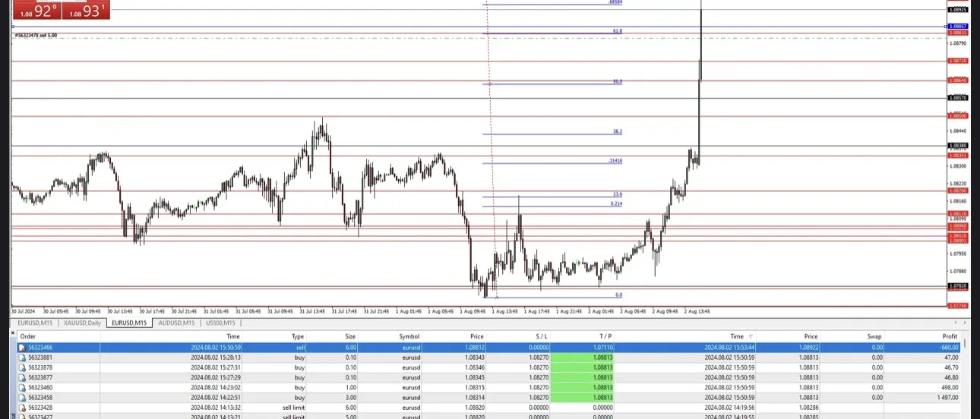Click the red SELL price button 1.08 92

[37, 10]
